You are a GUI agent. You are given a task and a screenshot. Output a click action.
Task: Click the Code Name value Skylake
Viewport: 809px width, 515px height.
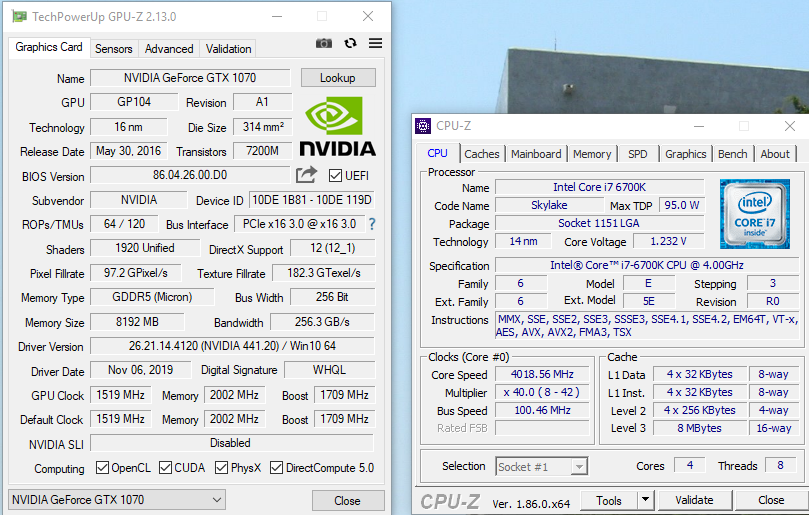click(549, 205)
